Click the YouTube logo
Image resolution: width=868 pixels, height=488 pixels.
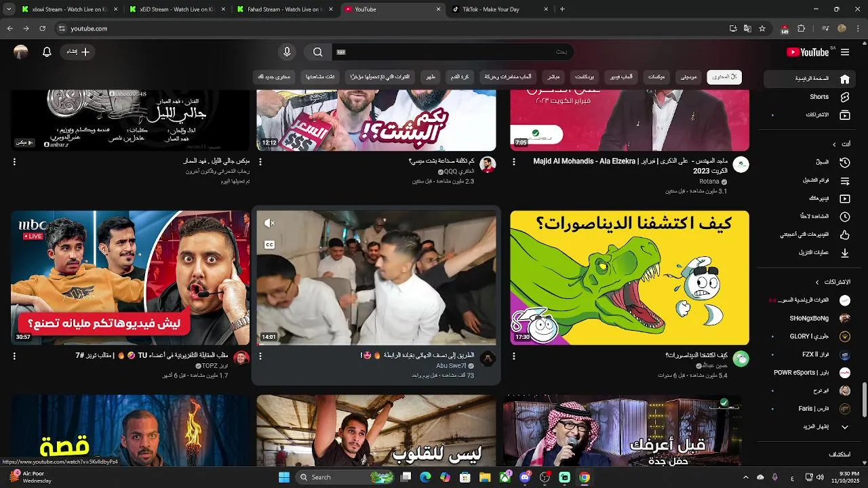click(x=808, y=52)
